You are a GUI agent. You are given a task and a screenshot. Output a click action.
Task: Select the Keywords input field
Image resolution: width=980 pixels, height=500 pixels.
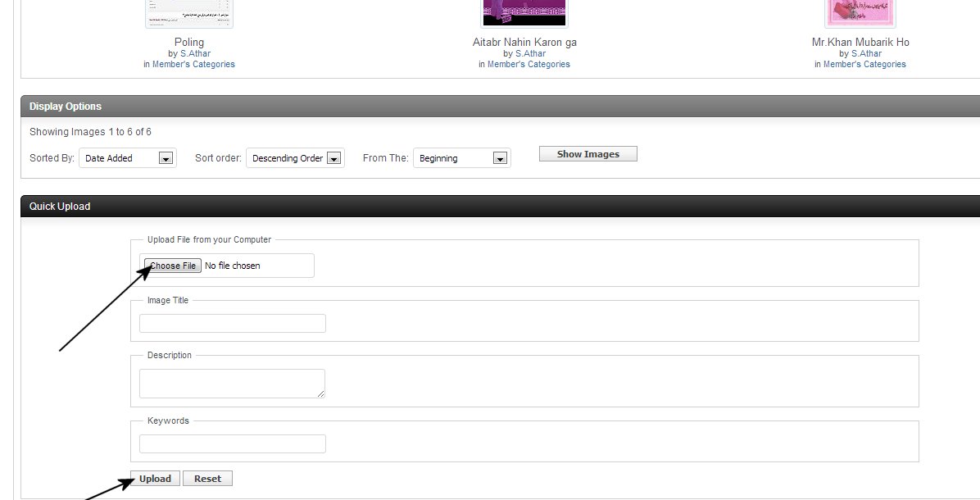[x=233, y=444]
